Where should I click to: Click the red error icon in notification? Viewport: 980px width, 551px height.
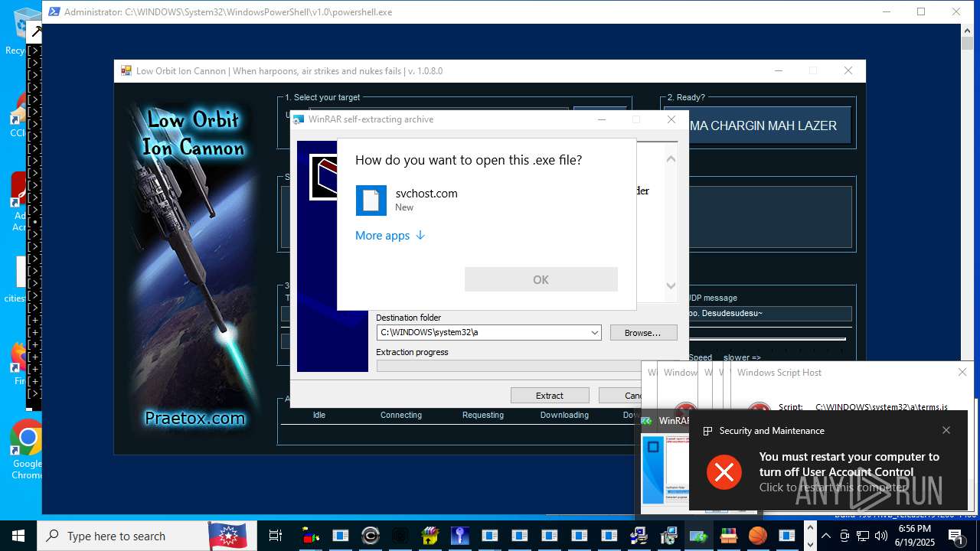(x=724, y=472)
